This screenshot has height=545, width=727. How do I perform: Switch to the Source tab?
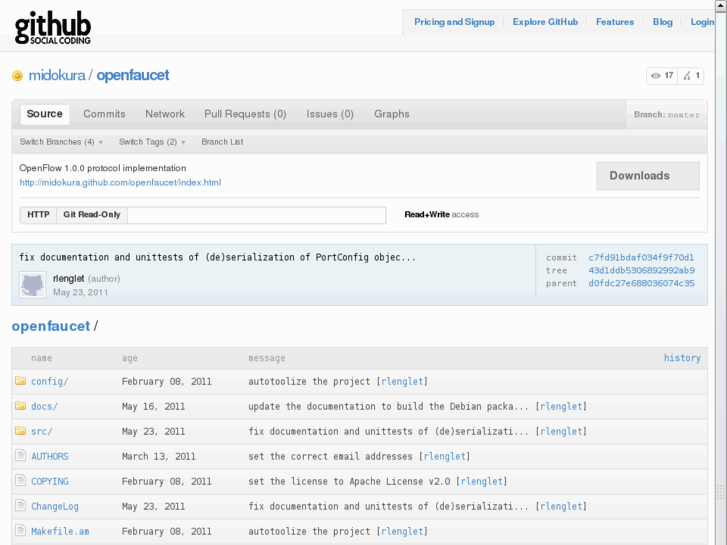[x=45, y=114]
